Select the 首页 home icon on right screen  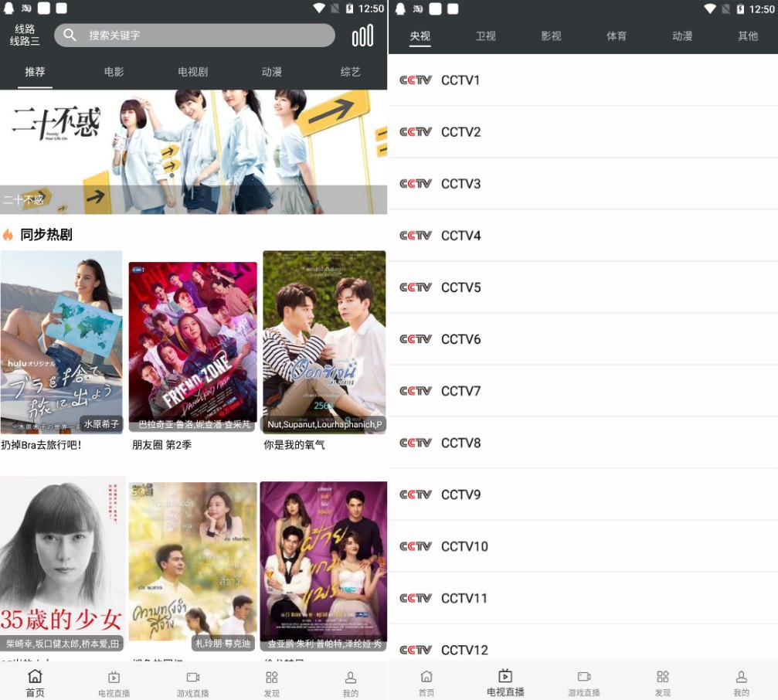426,677
